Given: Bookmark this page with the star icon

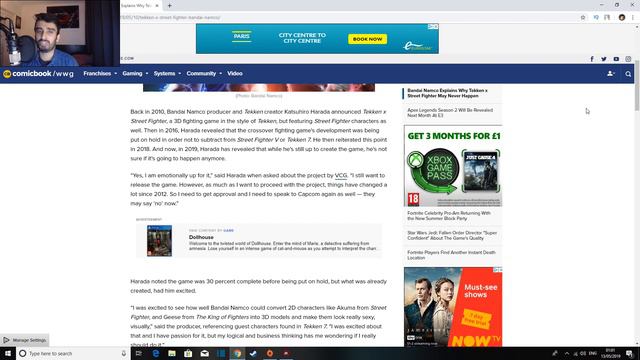Looking at the screenshot, I should pos(583,18).
